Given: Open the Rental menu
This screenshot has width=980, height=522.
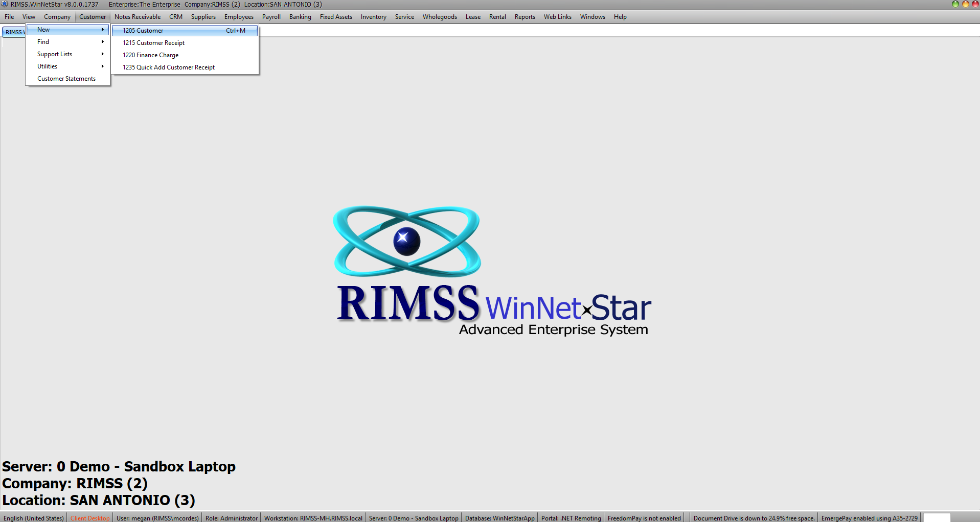Looking at the screenshot, I should pyautogui.click(x=497, y=17).
